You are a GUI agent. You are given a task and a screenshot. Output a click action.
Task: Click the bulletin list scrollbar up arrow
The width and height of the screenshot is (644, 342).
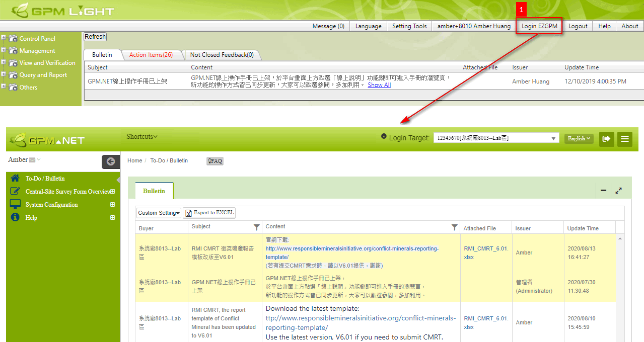(x=620, y=238)
